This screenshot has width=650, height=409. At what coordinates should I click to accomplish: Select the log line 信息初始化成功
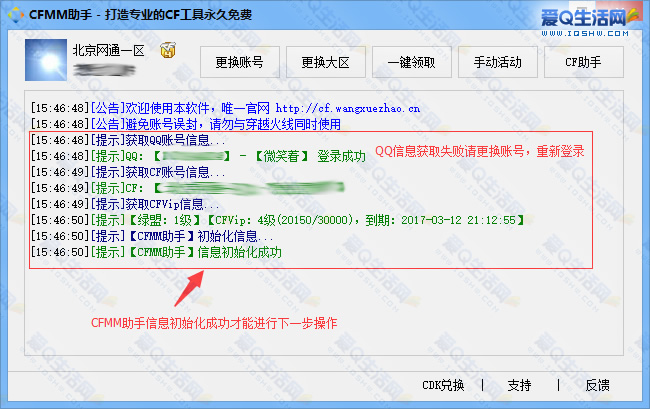tap(156, 252)
